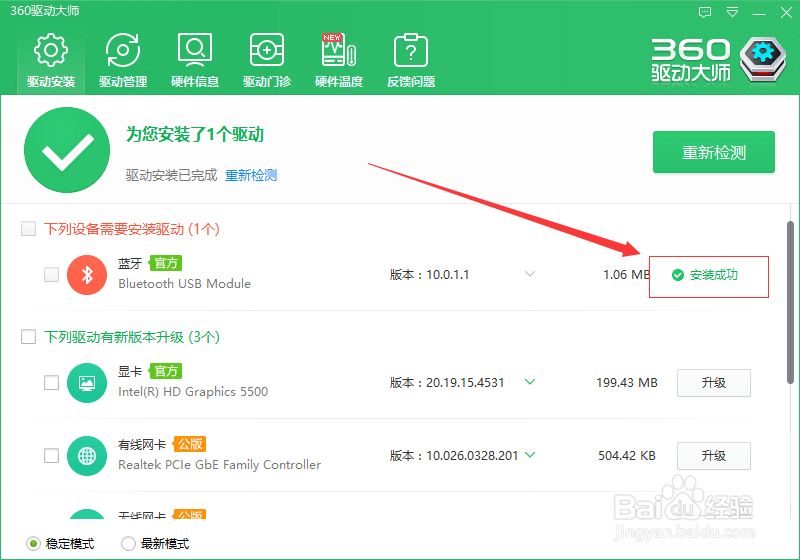Image resolution: width=800 pixels, height=560 pixels.
Task: Click the 官方 tag next to 蓝牙
Action: coord(166,263)
